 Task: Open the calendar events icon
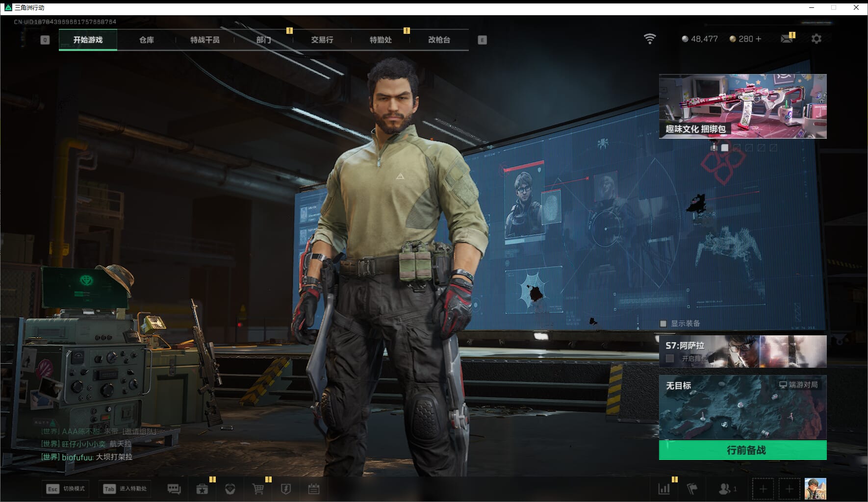314,489
